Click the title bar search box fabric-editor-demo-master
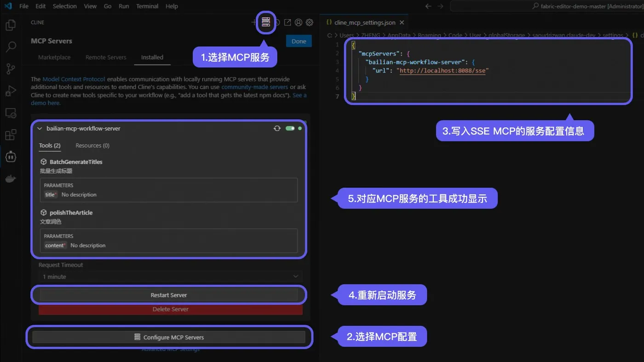Viewport: 644px width, 362px height. pyautogui.click(x=547, y=6)
